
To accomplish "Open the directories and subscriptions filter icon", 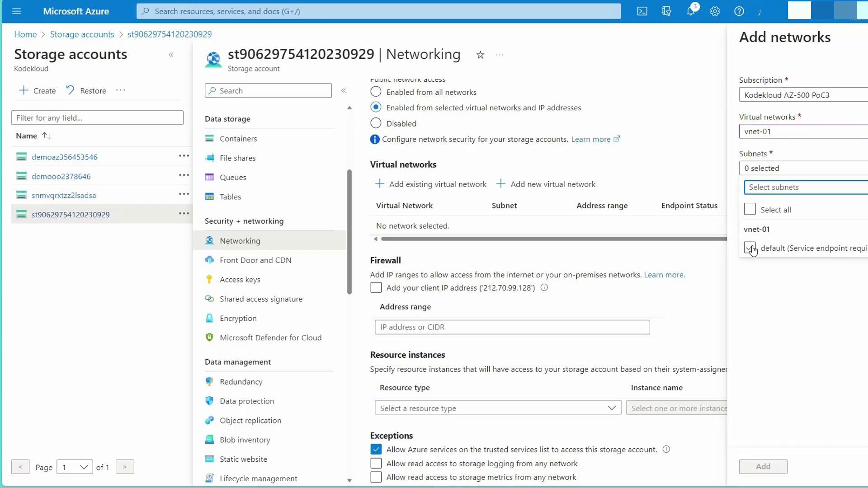I will pyautogui.click(x=666, y=11).
